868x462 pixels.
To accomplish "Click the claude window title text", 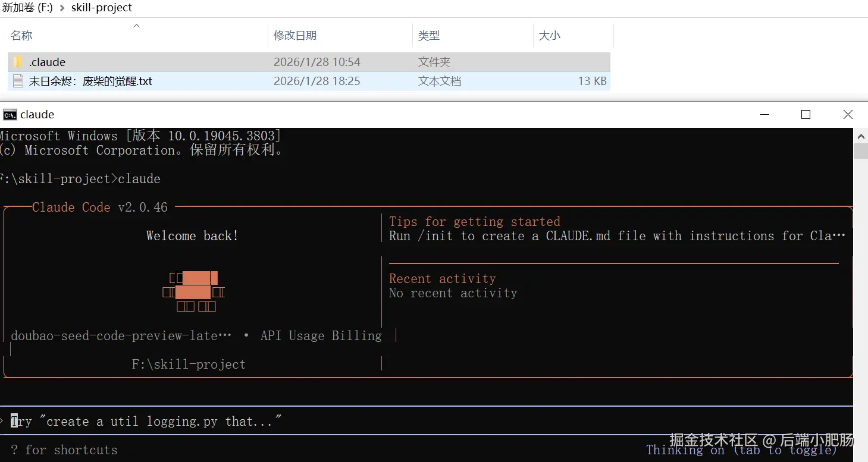I will [x=37, y=115].
